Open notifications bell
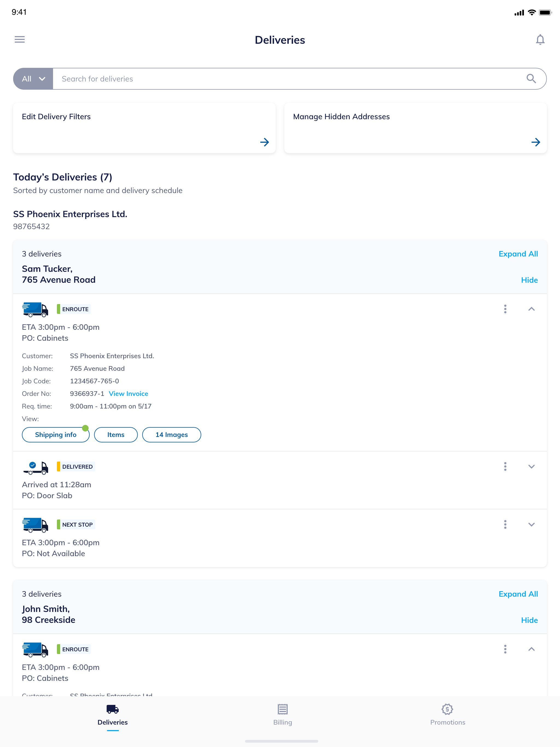Viewport: 560px width, 747px height. tap(540, 40)
